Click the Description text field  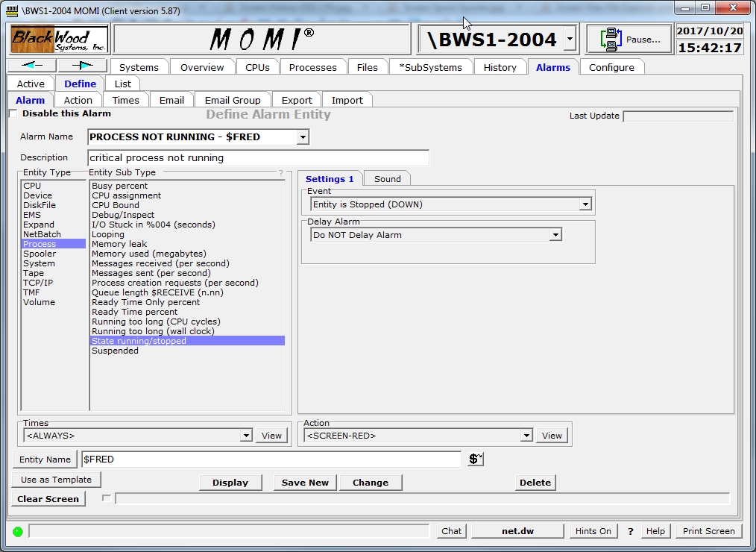pos(258,158)
